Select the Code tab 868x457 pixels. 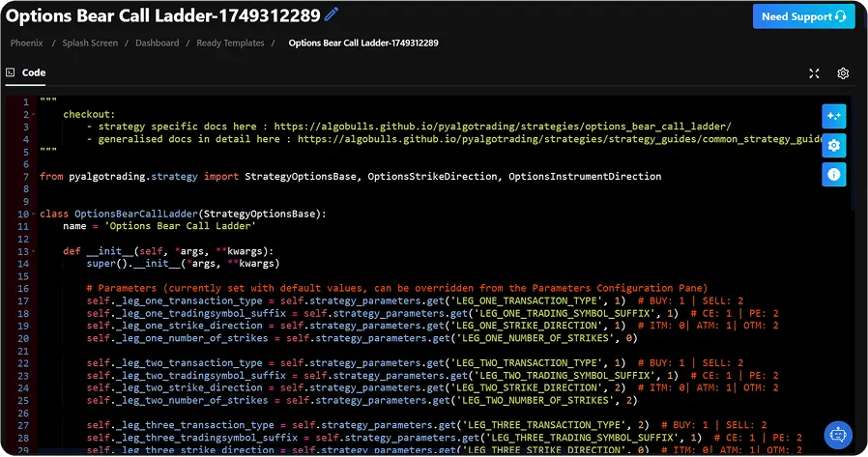click(x=25, y=73)
